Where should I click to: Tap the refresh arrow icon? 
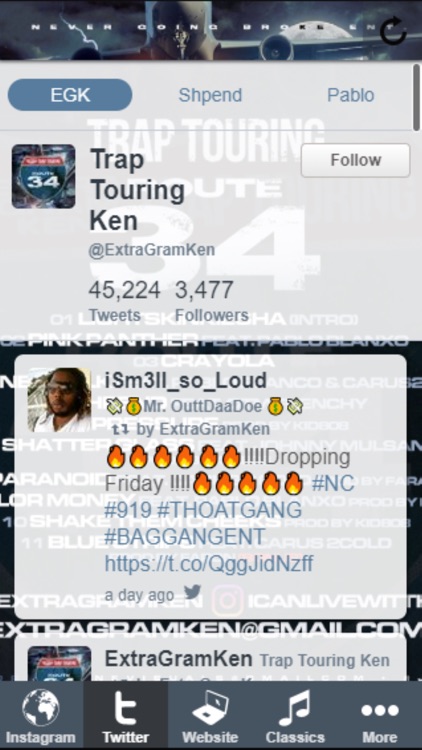pyautogui.click(x=393, y=31)
